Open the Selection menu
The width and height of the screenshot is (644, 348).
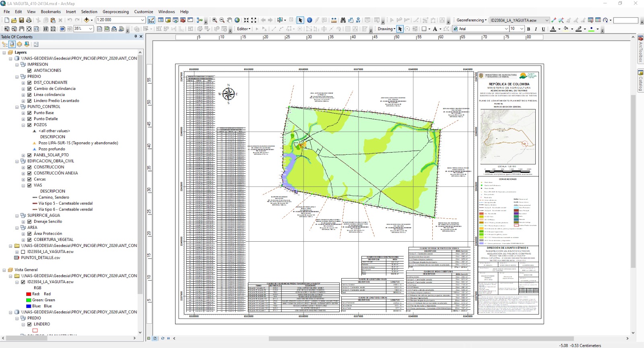[89, 12]
